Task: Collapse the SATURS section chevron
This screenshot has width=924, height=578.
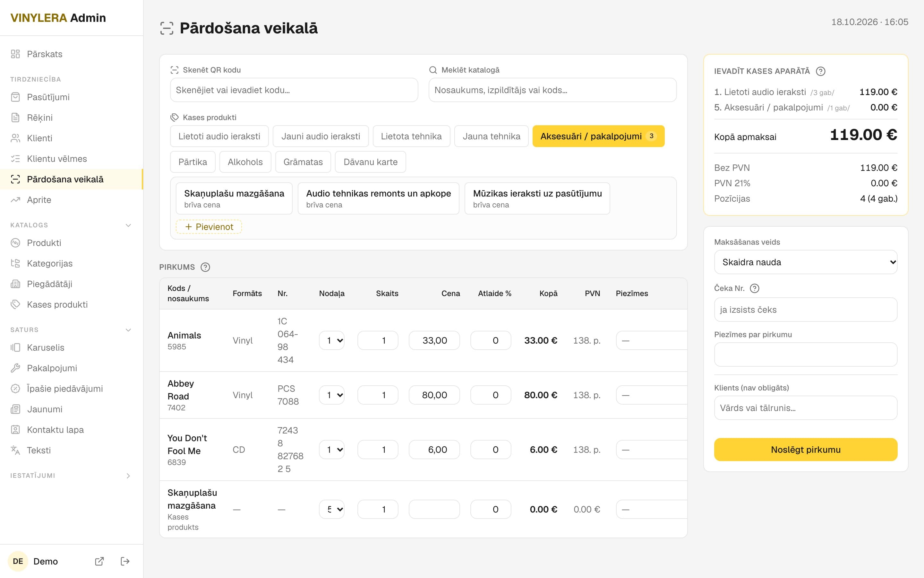Action: pyautogui.click(x=128, y=330)
